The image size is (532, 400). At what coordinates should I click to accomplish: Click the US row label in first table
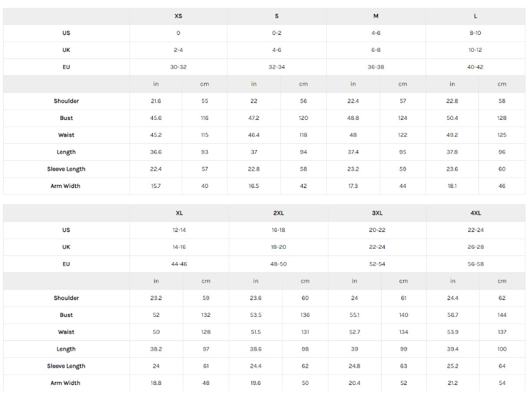click(x=66, y=33)
